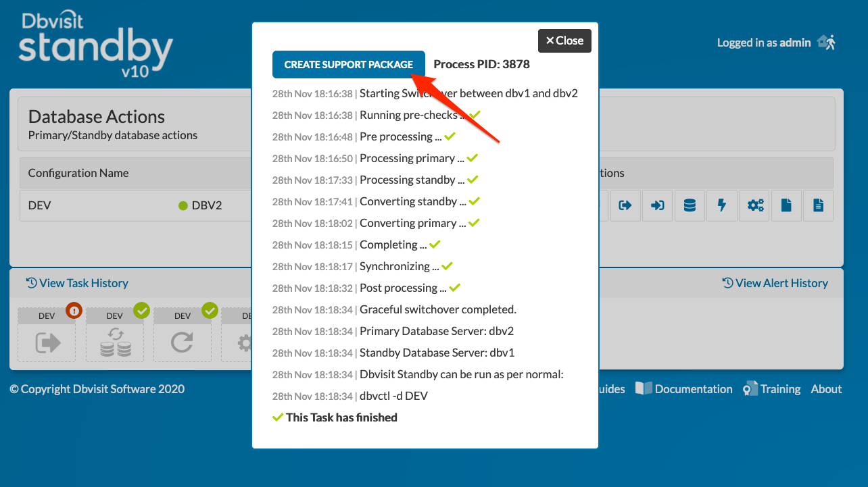Viewport: 868px width, 487px height.
Task: Open the DEV database sync task tile
Action: (115, 335)
